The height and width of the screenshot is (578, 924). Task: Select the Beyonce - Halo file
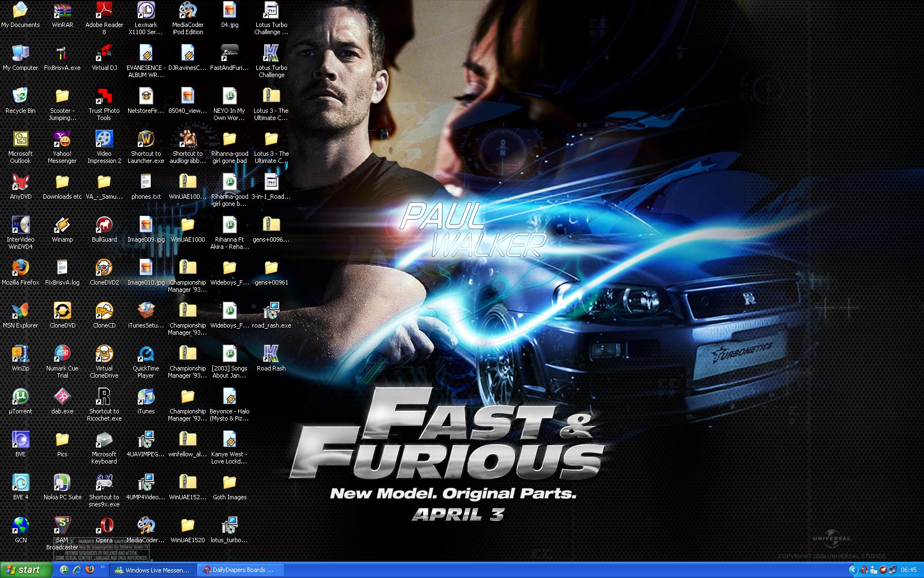(x=229, y=405)
